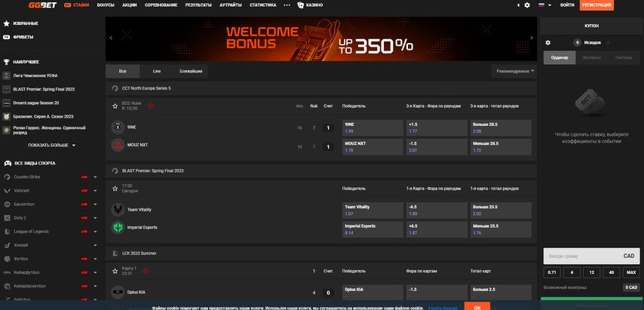Screen dimensions: 644x310
Task: Click the banner's previous slide arrow
Action: [111, 38]
